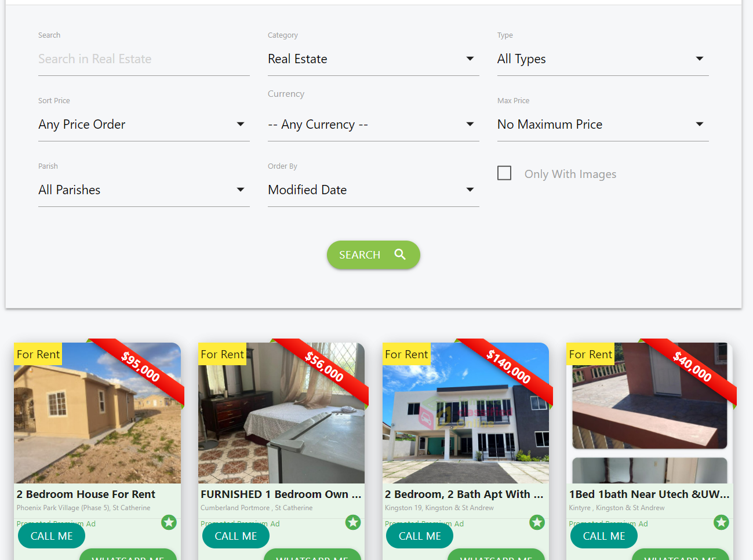This screenshot has width=753, height=560.
Task: Expand the Any Currency dropdown
Action: 373,125
